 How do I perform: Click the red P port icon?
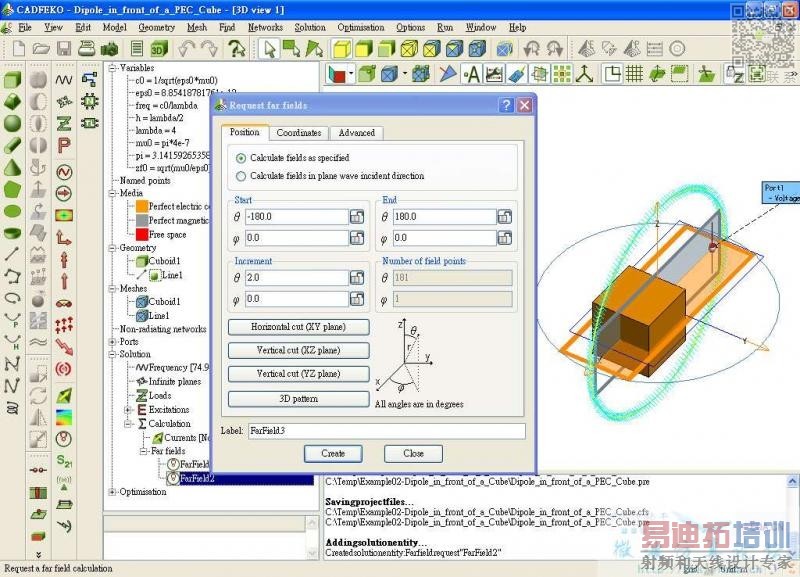point(64,145)
